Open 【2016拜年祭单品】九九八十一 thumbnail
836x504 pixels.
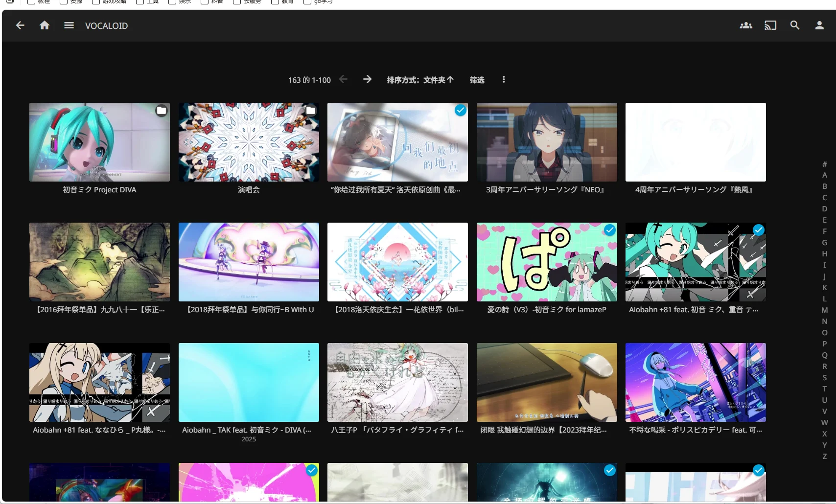point(99,262)
